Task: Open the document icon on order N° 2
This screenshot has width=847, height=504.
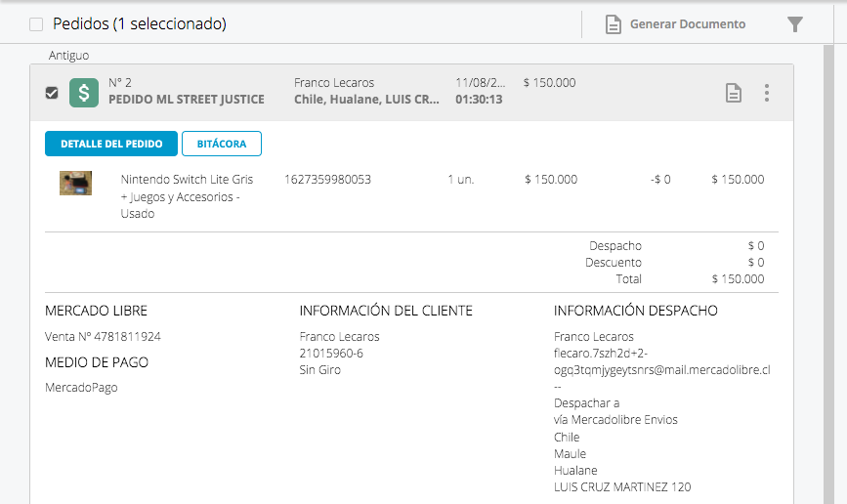Action: click(x=733, y=93)
